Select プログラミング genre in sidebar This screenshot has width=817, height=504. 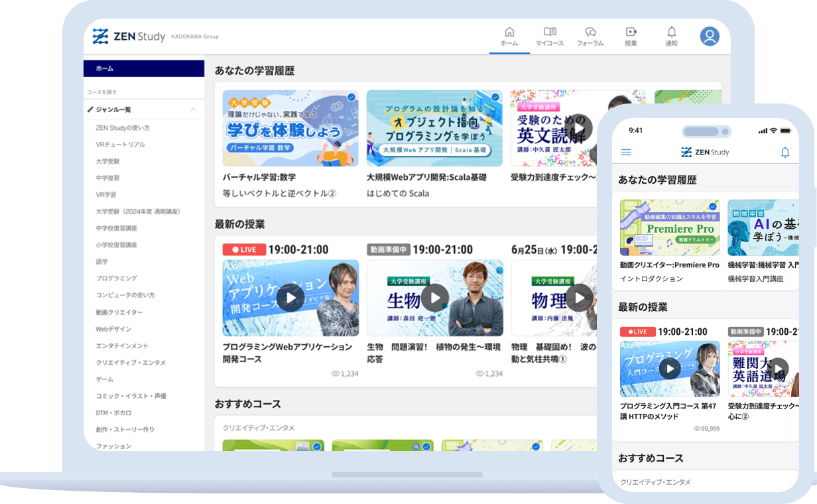click(116, 279)
